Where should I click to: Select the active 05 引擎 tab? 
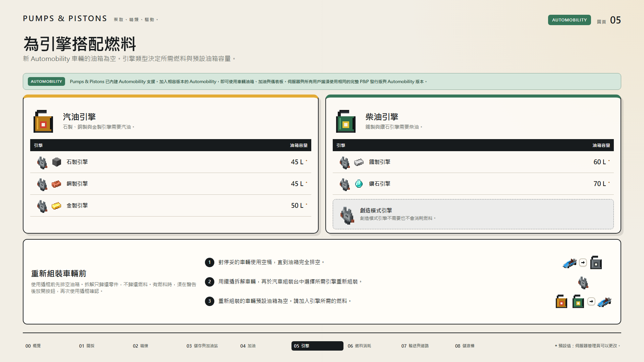click(x=317, y=346)
